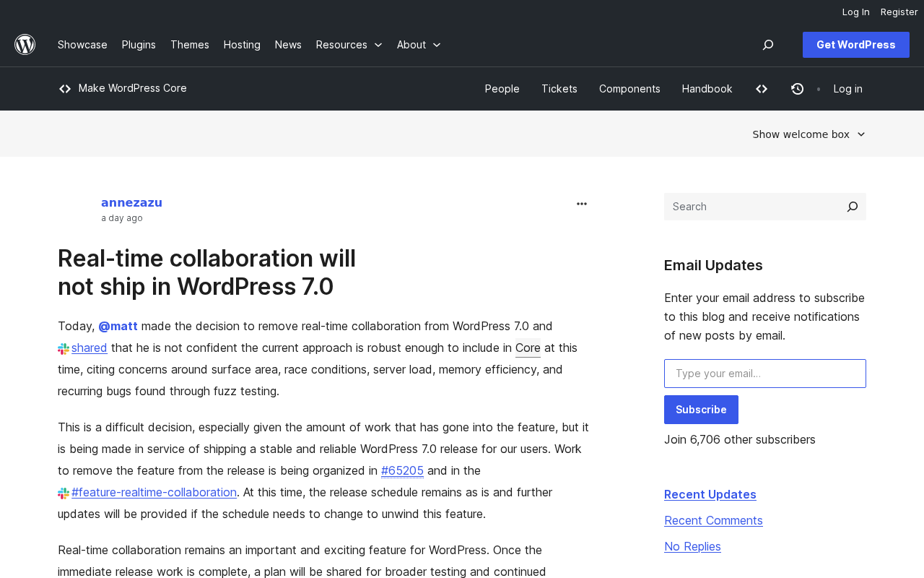
Task: Open the Components section
Action: (629, 89)
